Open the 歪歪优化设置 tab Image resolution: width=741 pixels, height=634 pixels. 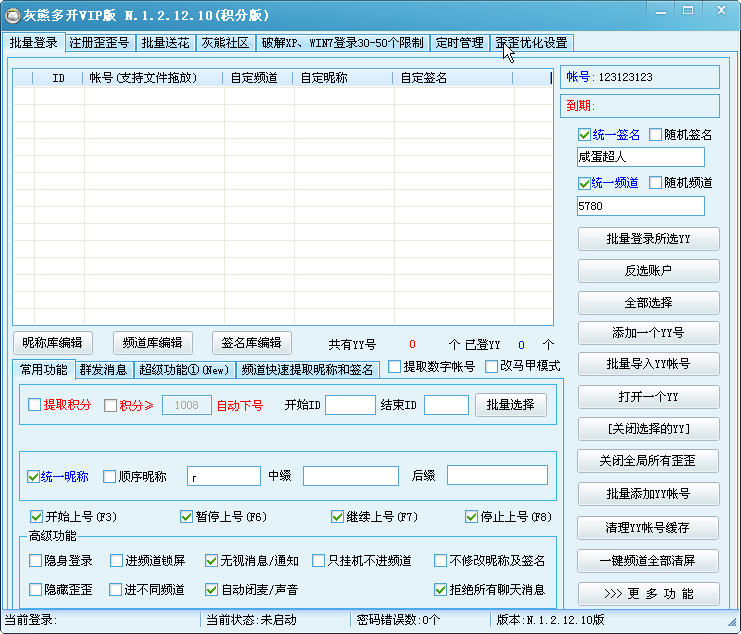(531, 43)
